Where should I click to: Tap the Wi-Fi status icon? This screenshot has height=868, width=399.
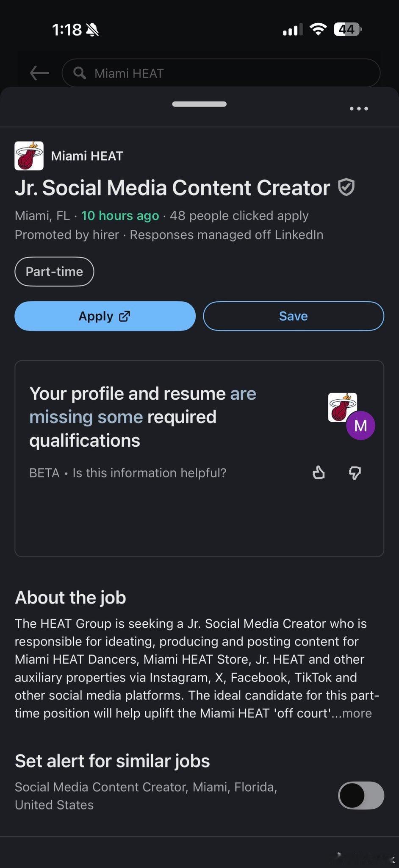318,29
